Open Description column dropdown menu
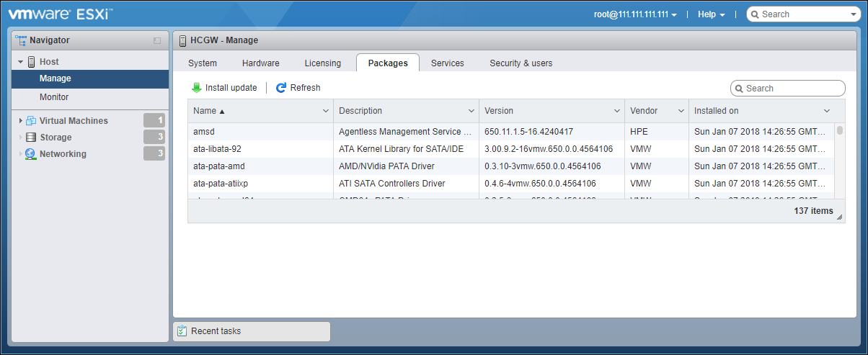868x355 pixels. pyautogui.click(x=471, y=111)
